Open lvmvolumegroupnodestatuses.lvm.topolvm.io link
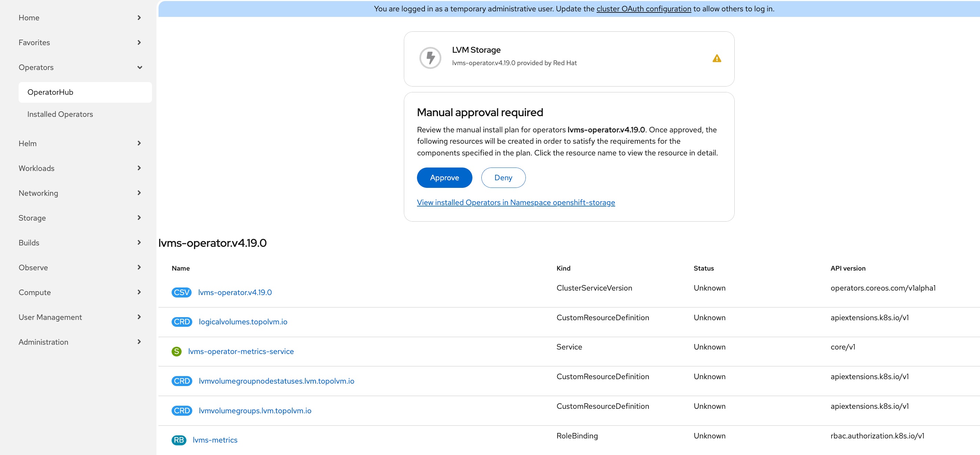This screenshot has width=980, height=455. [x=276, y=381]
